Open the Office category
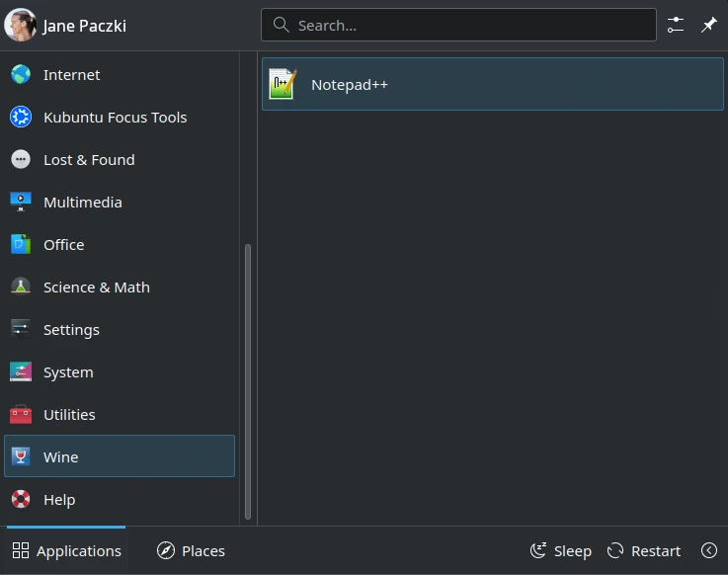This screenshot has width=728, height=575. 63,245
